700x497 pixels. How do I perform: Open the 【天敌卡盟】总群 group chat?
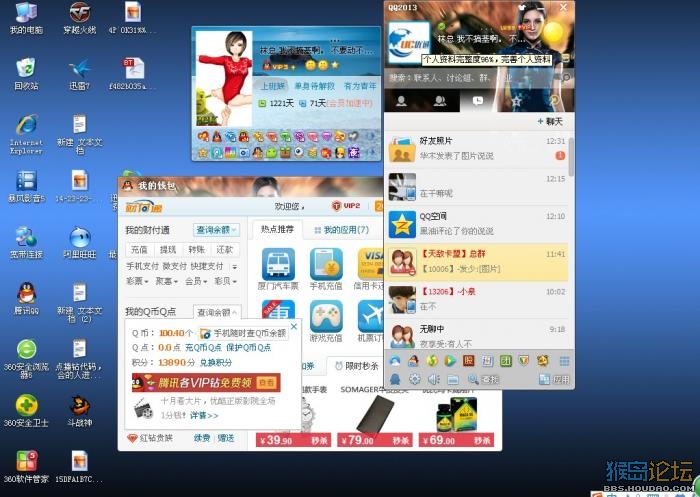click(476, 262)
